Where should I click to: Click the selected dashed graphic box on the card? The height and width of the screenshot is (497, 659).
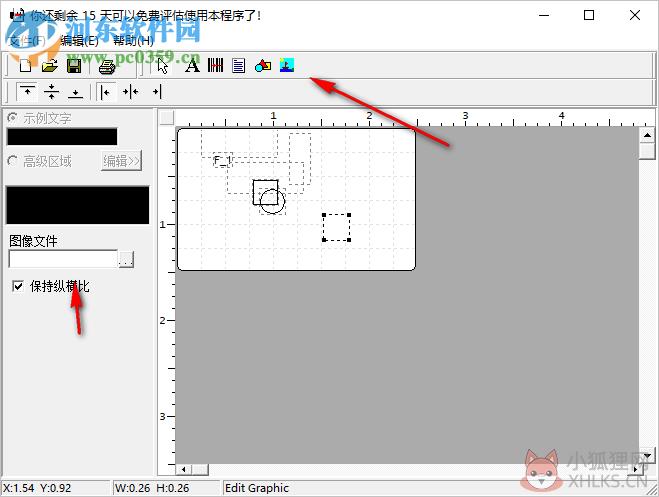coord(337,227)
